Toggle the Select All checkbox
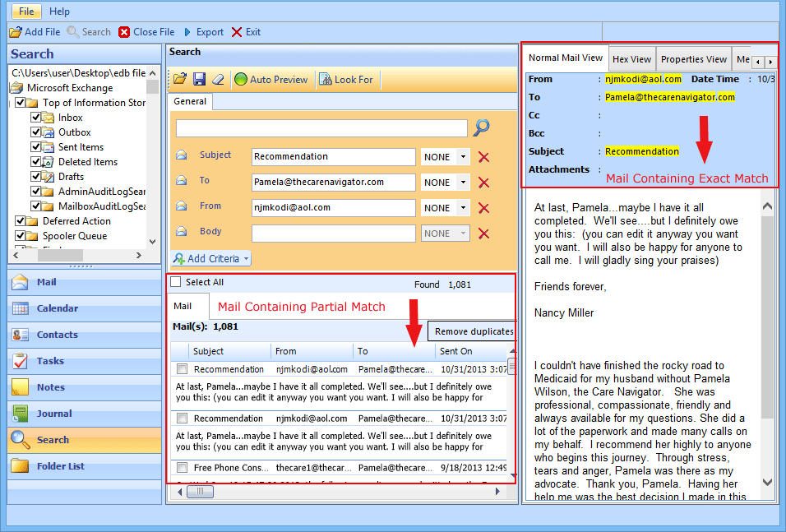Image resolution: width=786 pixels, height=532 pixels. tap(175, 282)
